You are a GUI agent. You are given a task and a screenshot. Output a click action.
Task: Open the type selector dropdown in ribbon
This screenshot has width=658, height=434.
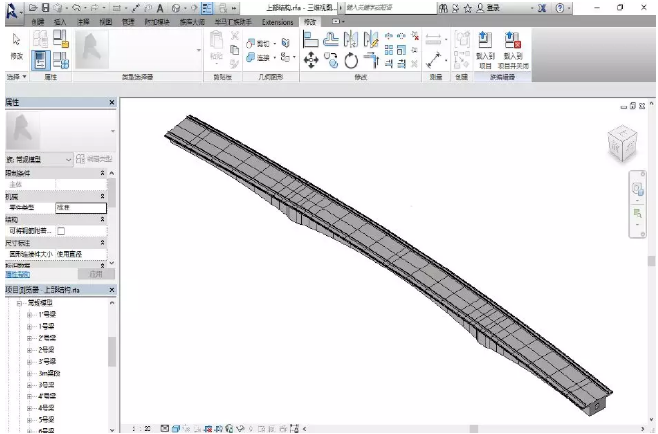tap(198, 50)
